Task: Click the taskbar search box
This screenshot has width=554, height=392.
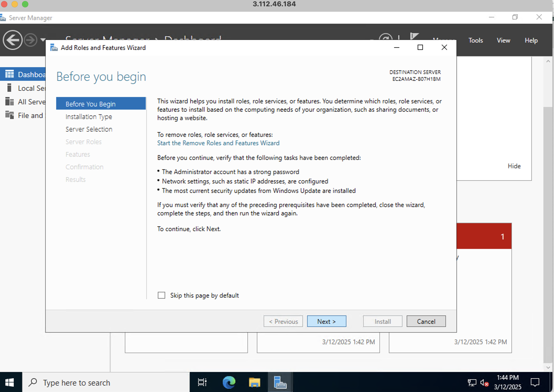Action: pyautogui.click(x=105, y=383)
